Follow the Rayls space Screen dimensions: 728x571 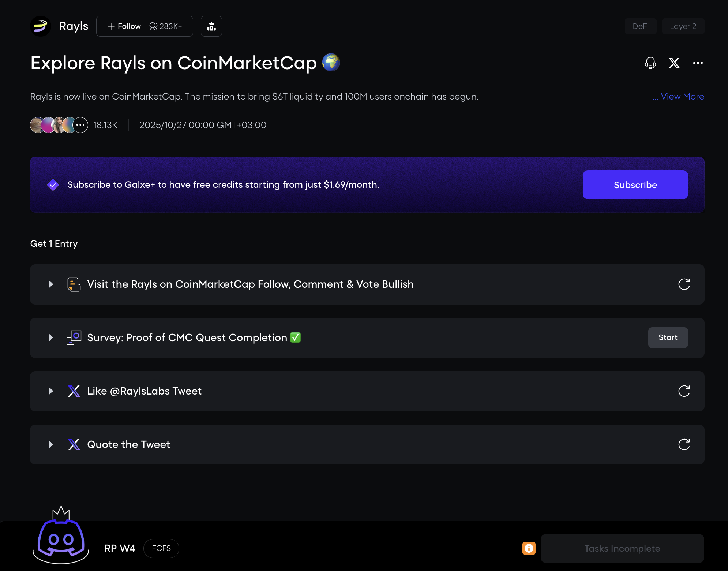click(x=124, y=26)
